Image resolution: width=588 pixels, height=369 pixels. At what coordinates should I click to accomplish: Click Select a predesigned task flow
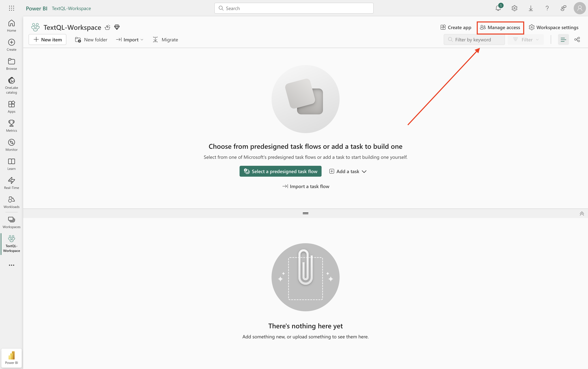click(280, 171)
